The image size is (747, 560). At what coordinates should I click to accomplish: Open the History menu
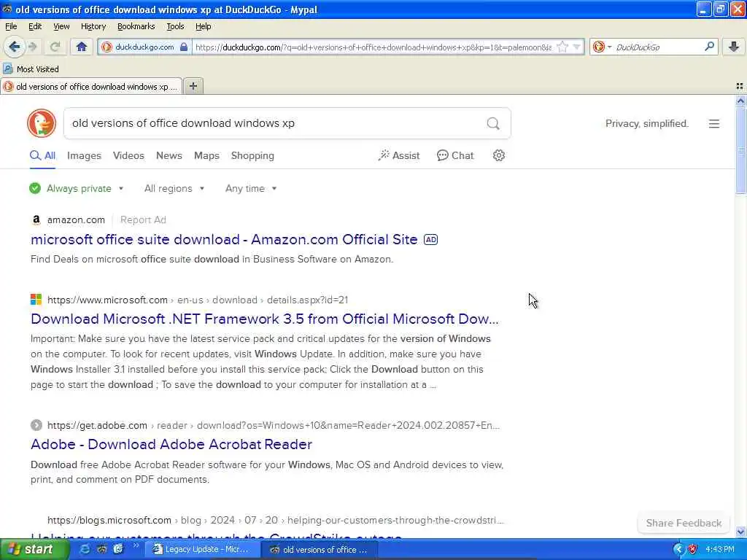pos(93,26)
